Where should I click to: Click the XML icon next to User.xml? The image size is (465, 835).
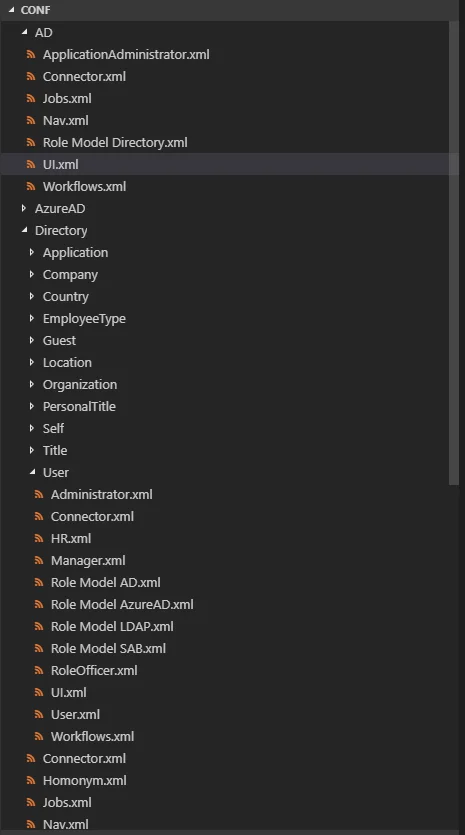39,714
